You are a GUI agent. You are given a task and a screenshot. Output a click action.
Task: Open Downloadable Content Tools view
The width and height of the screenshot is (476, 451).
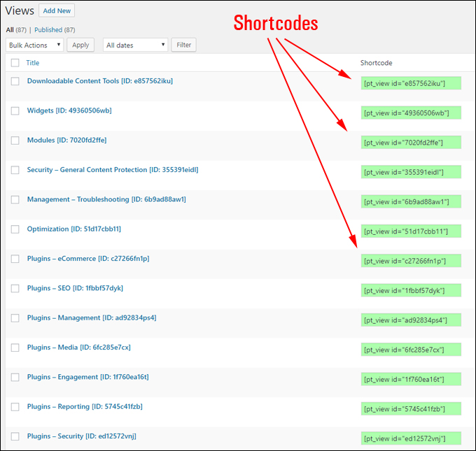click(100, 81)
